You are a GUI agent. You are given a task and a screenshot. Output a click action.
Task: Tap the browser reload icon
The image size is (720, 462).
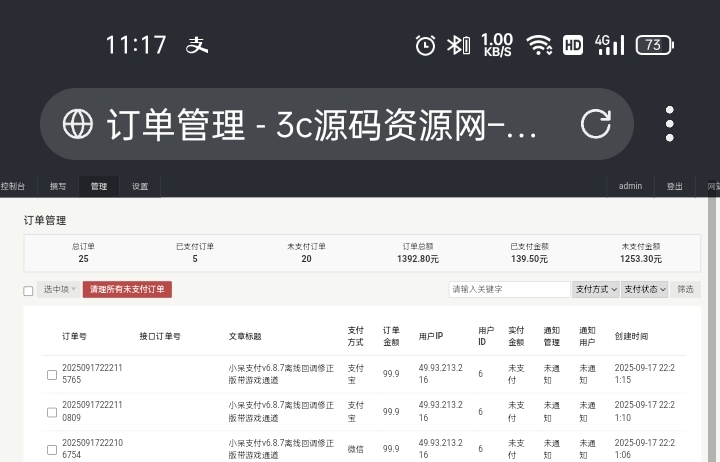pyautogui.click(x=596, y=124)
